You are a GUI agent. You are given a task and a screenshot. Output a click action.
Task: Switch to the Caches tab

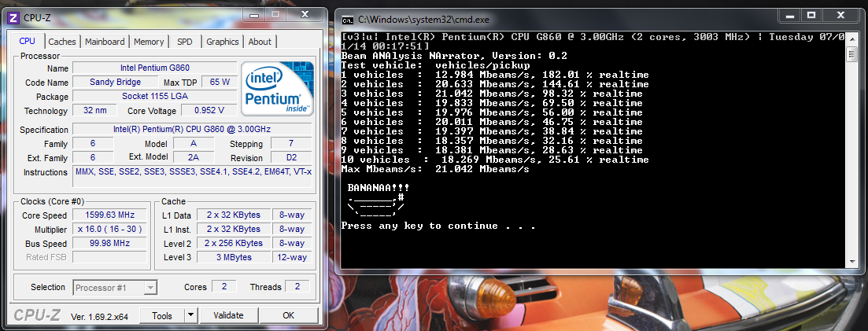point(62,42)
